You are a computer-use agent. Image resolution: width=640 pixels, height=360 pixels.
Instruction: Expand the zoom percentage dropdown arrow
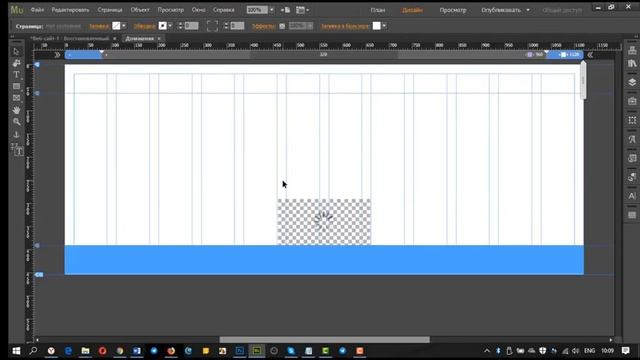(271, 10)
